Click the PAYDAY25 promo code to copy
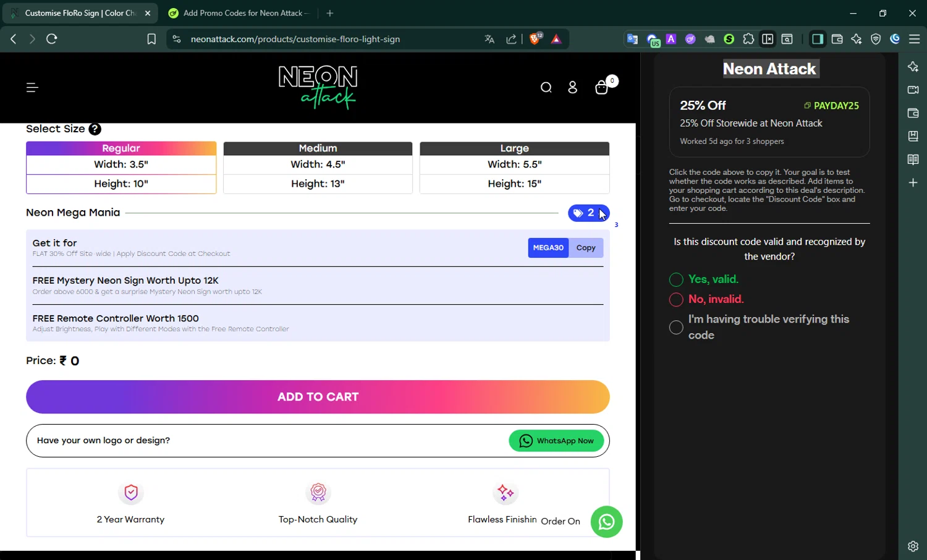Image resolution: width=927 pixels, height=560 pixels. [831, 106]
